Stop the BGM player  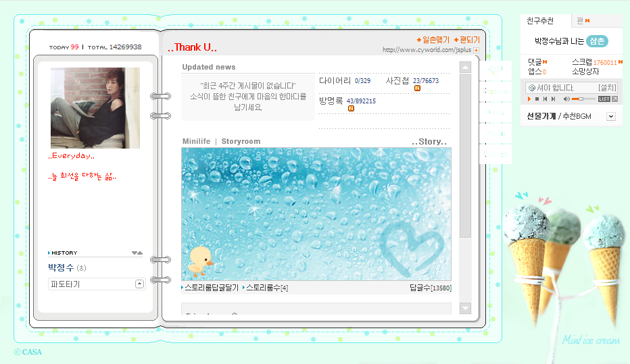click(x=537, y=99)
